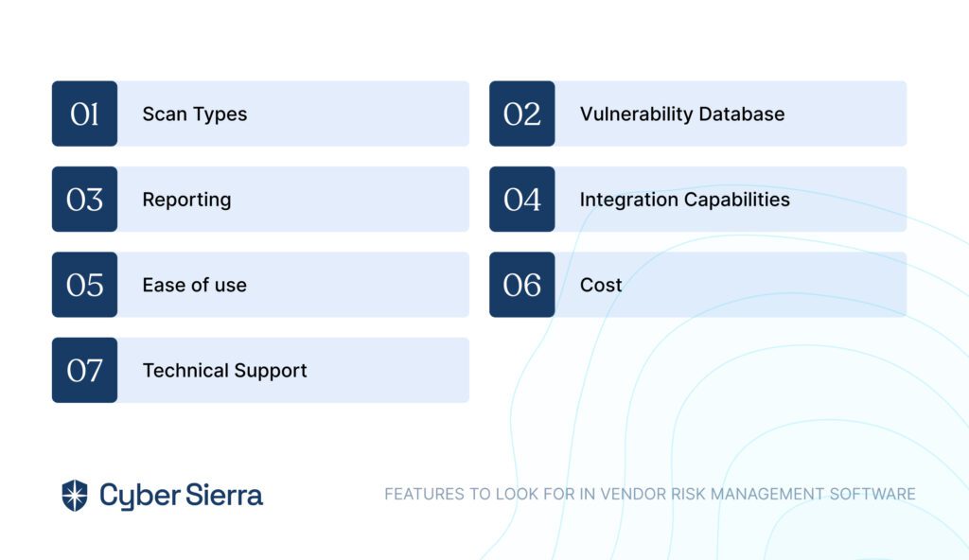Screen dimensions: 969x560
Task: Select the Vulnerability Database label
Action: [x=682, y=114]
